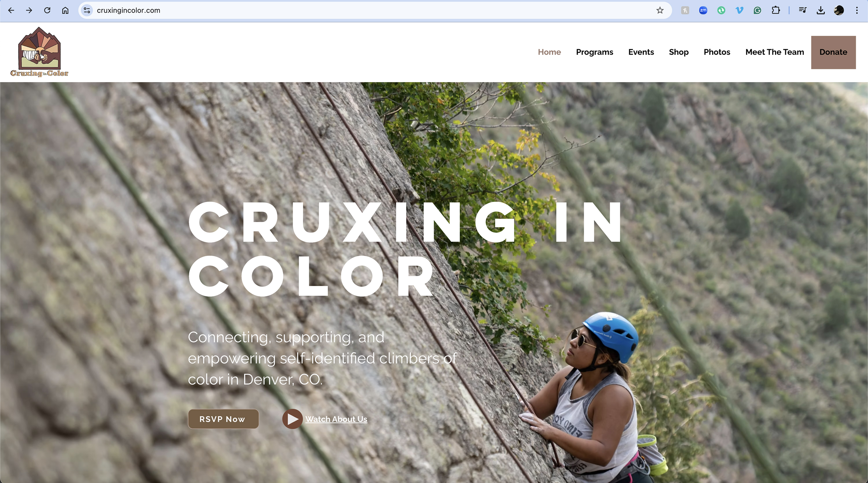This screenshot has width=868, height=483.
Task: Play the Watch About Us video button
Action: (x=292, y=419)
